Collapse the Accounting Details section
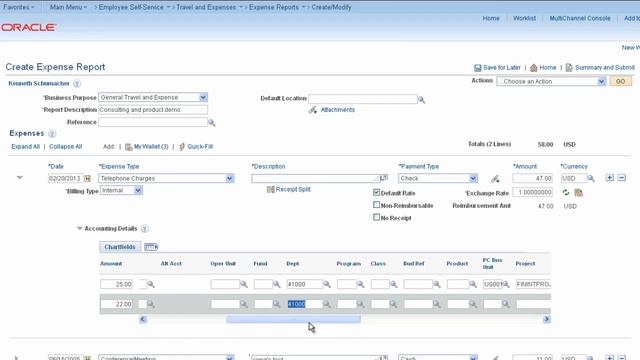 (x=80, y=228)
